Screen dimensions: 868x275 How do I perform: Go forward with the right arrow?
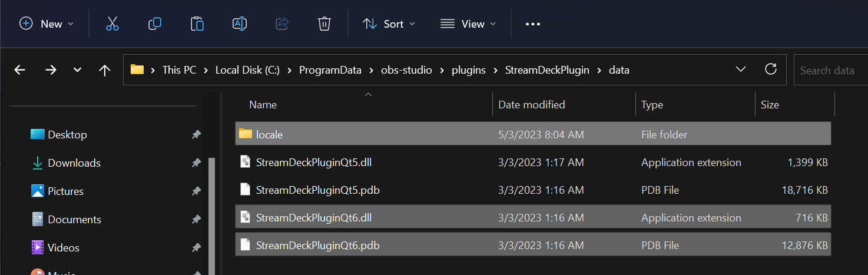(51, 70)
